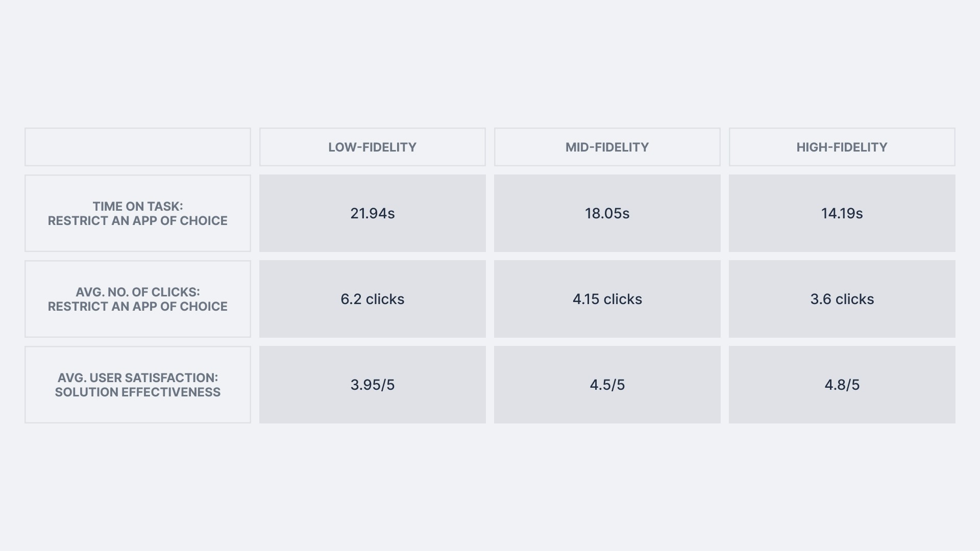Screen dimensions: 980x551
Task: Click the 18.05s cell
Action: [607, 213]
